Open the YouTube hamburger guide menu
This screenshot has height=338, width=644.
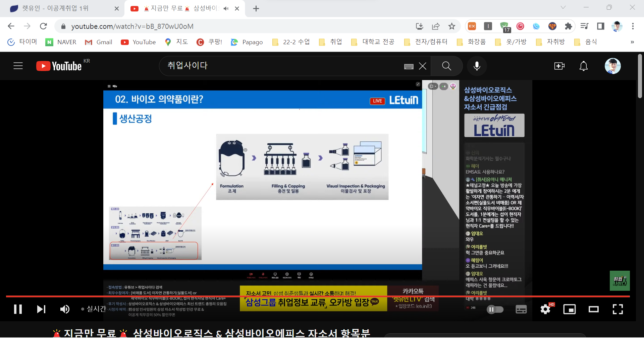pyautogui.click(x=18, y=66)
